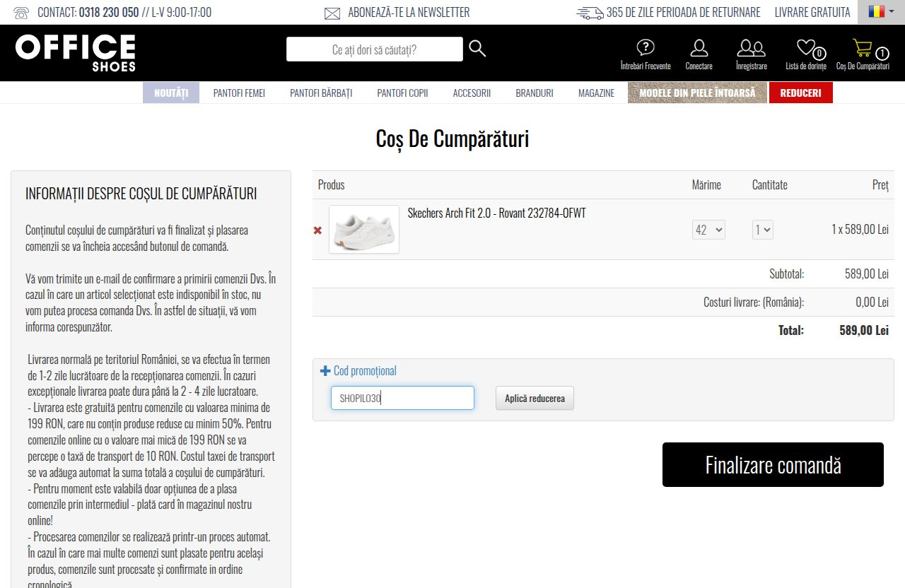
Task: Open the Coș De Cumpărături cart icon
Action: pos(863,48)
